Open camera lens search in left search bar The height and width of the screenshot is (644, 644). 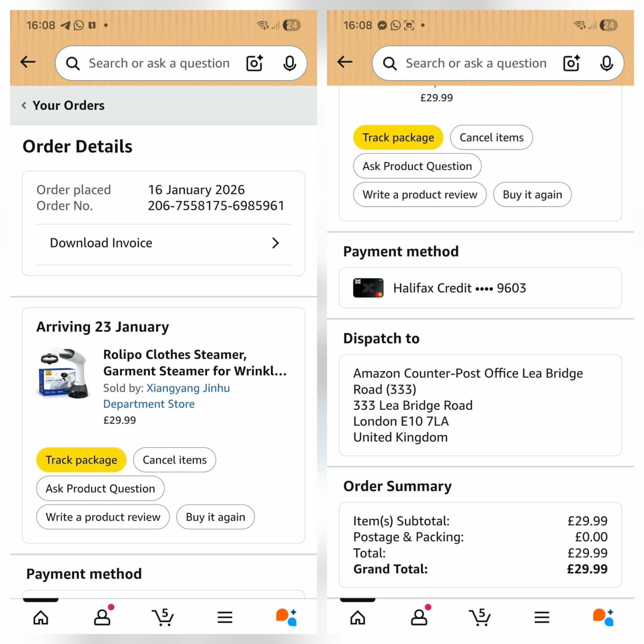tap(255, 63)
